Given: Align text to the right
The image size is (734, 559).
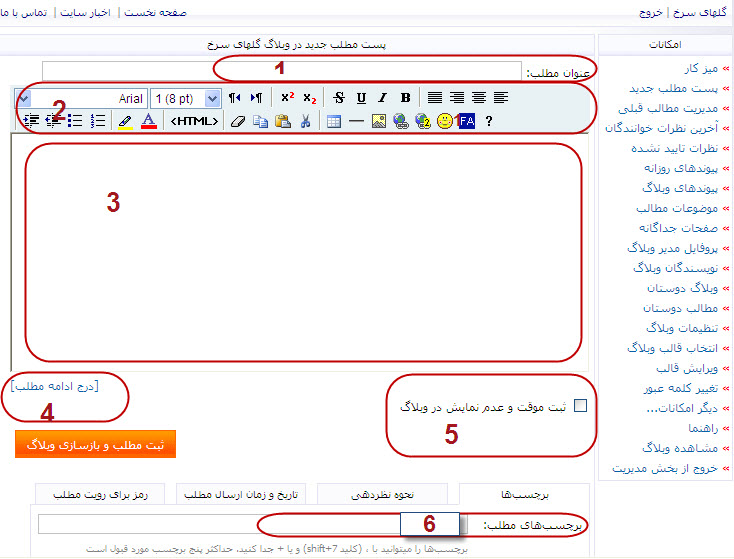Looking at the screenshot, I should click(x=457, y=98).
